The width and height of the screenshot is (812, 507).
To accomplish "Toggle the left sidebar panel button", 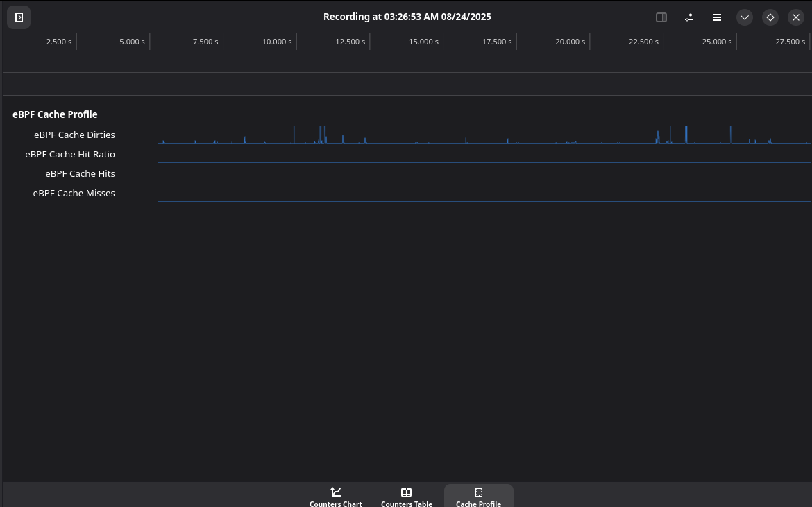I will pos(19,17).
